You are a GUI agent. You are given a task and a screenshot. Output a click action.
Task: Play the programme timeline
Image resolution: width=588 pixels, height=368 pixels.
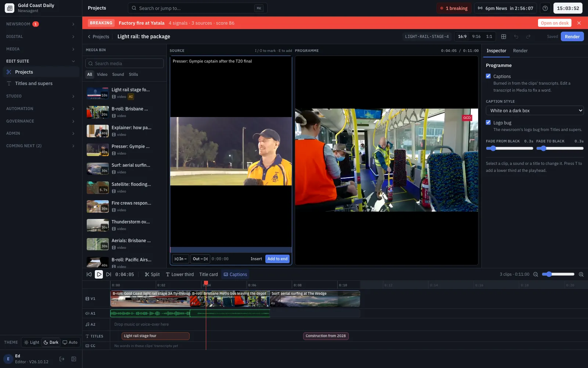(99, 274)
